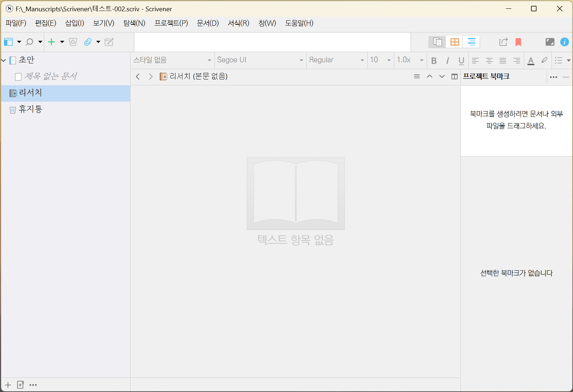The width and height of the screenshot is (573, 392).
Task: Click the move-to-trash toolbar icon
Action: 73,42
